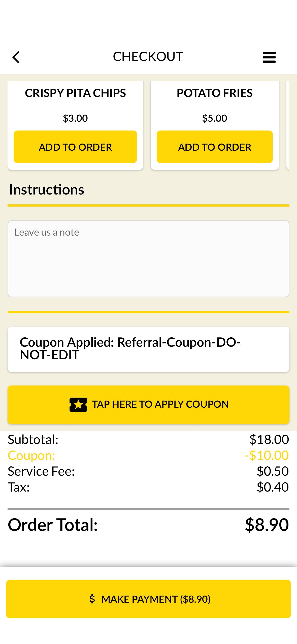Select the applied Referral coupon card

(x=148, y=349)
